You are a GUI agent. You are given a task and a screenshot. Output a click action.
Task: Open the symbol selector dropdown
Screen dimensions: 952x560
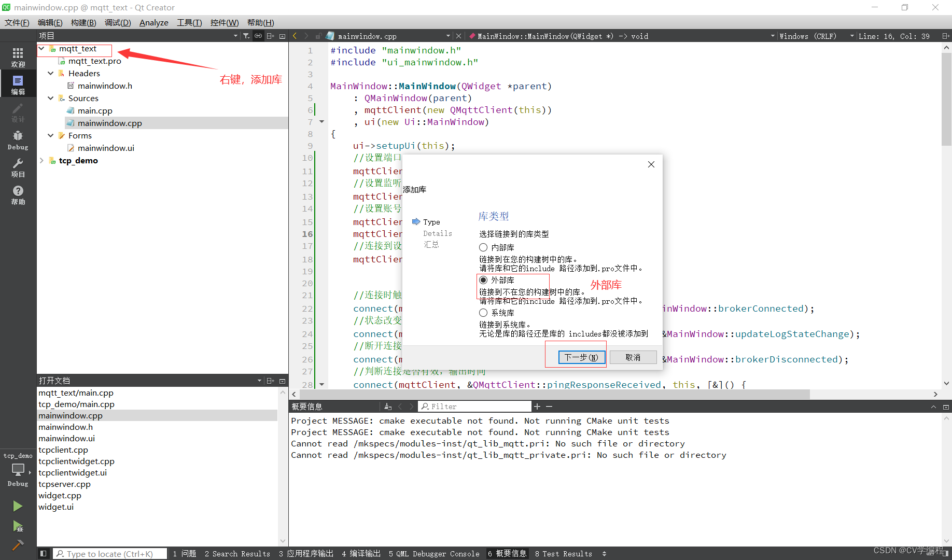(x=773, y=36)
